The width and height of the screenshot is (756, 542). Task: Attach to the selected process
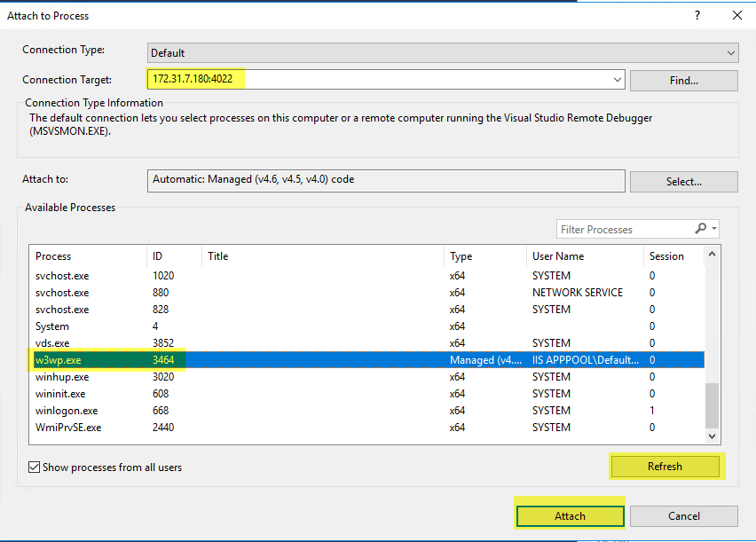pos(570,516)
